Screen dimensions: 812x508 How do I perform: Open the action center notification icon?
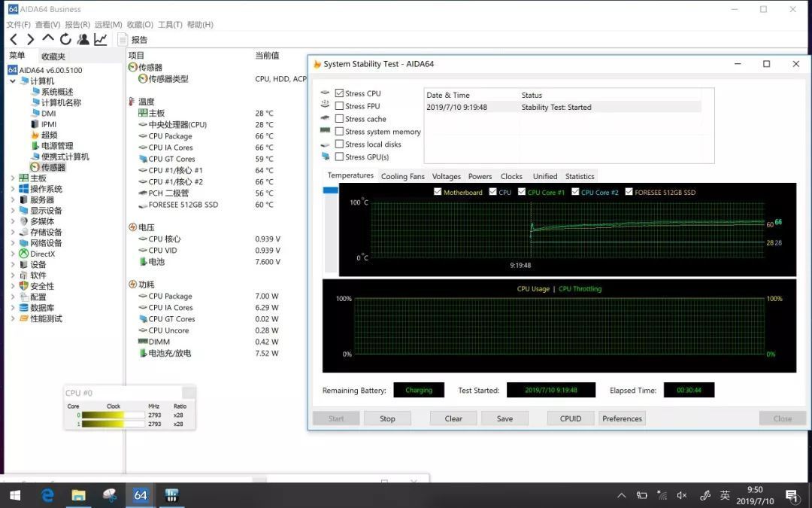[791, 495]
